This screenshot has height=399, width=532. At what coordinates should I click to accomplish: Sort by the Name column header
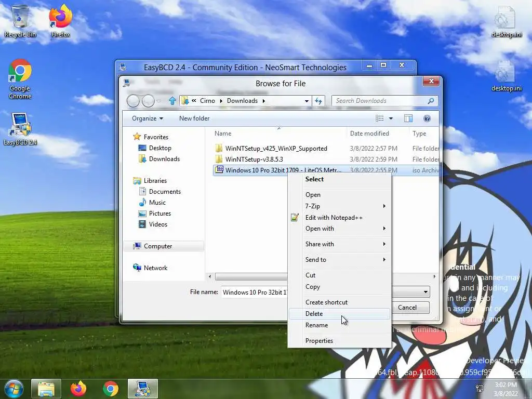pyautogui.click(x=279, y=134)
